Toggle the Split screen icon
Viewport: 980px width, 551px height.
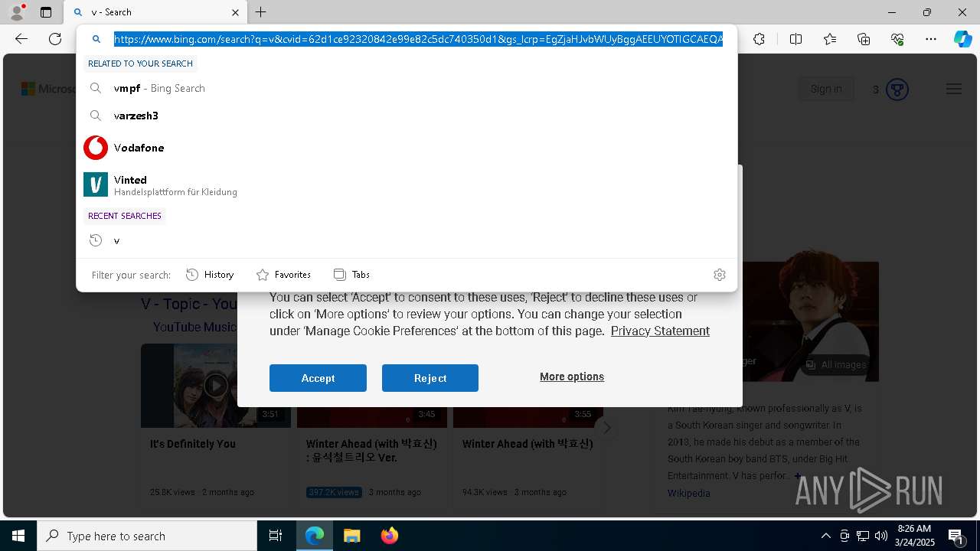pyautogui.click(x=795, y=39)
